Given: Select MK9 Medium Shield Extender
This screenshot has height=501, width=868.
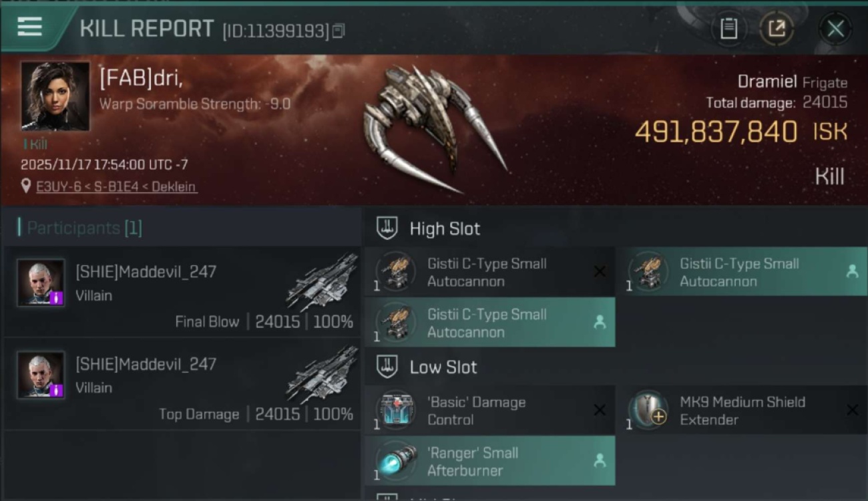Looking at the screenshot, I should [742, 410].
